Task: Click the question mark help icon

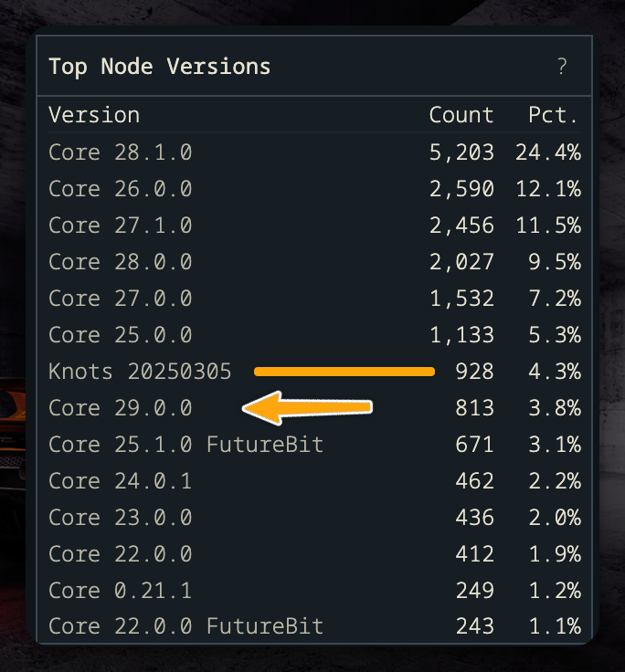Action: (x=562, y=67)
